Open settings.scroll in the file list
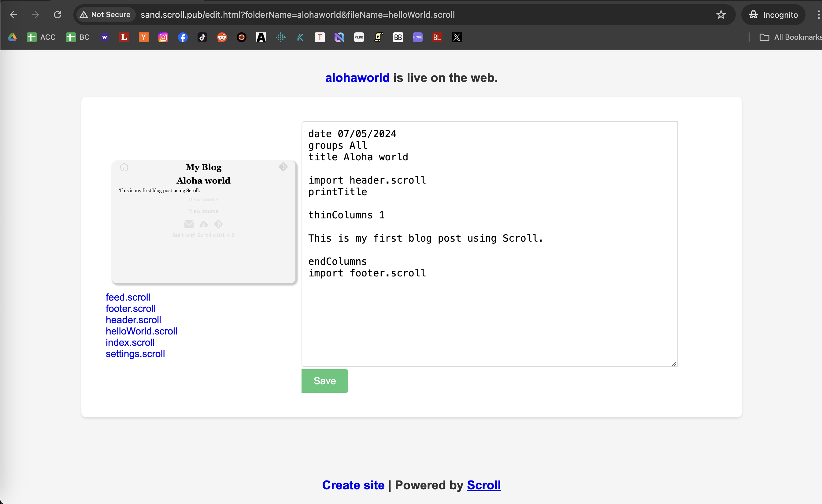This screenshot has height=504, width=822. [x=135, y=354]
